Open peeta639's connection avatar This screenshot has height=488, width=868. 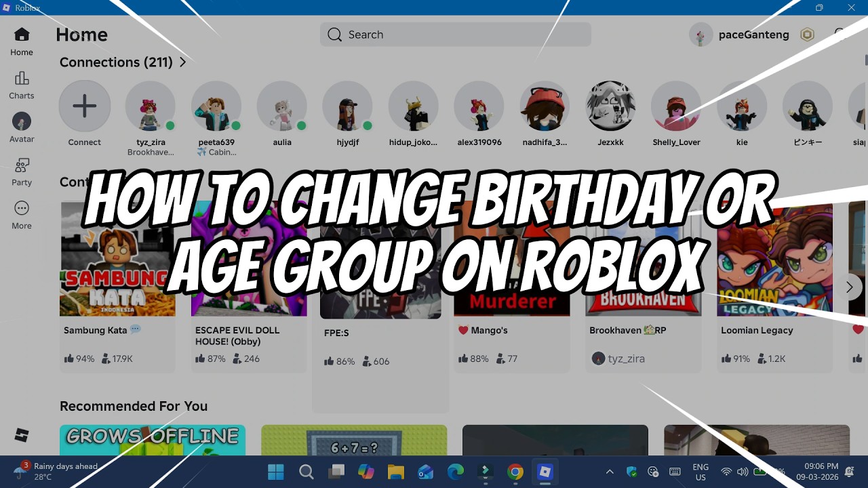tap(216, 106)
